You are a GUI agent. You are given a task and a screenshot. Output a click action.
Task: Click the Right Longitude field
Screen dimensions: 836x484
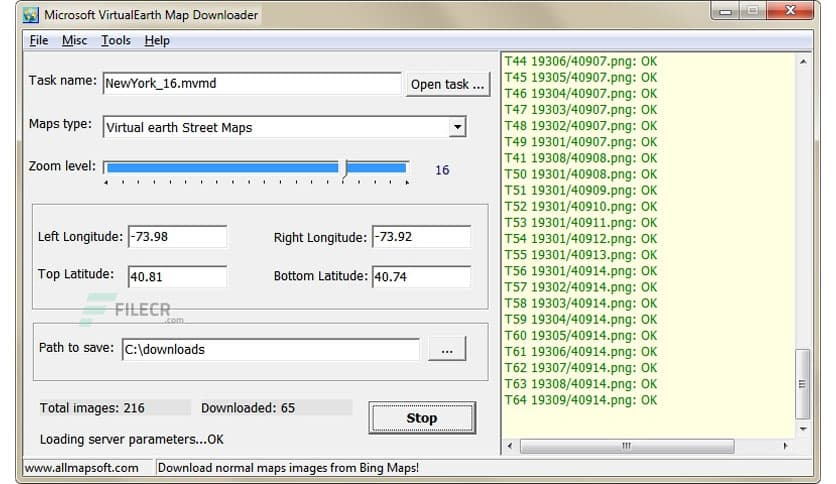[421, 237]
